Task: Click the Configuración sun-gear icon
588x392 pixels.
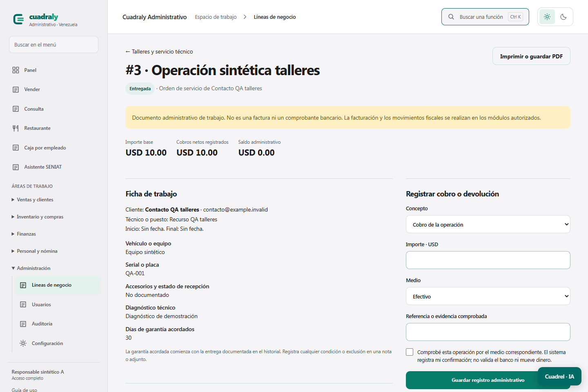Action: [23, 343]
